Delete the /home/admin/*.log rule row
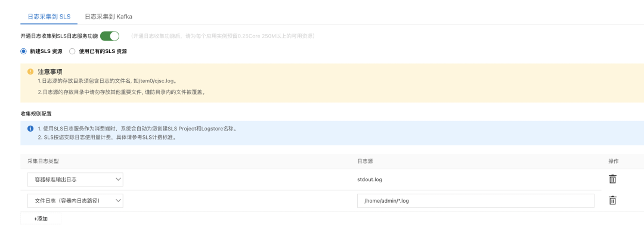644x233 pixels. click(x=612, y=201)
